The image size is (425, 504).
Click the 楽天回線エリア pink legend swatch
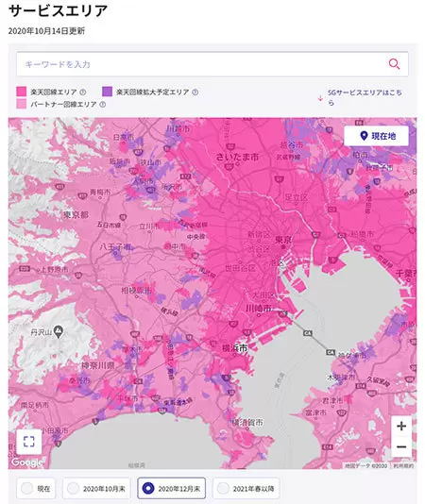click(21, 92)
